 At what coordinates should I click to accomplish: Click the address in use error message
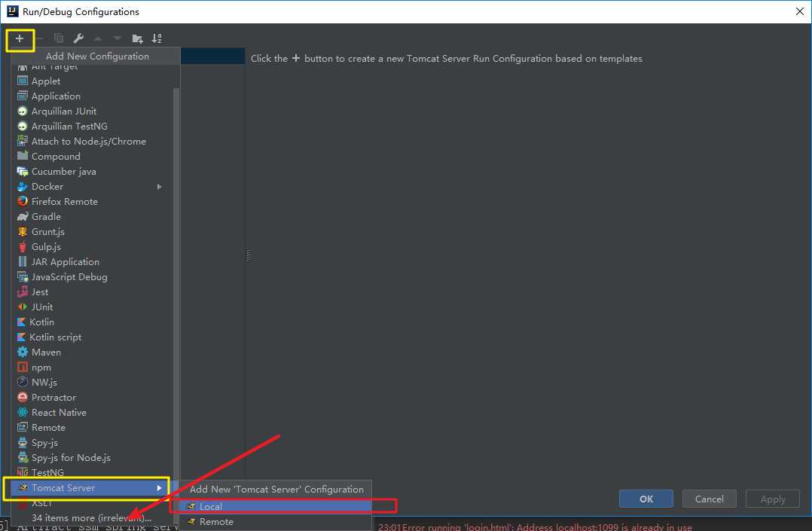pos(535,526)
